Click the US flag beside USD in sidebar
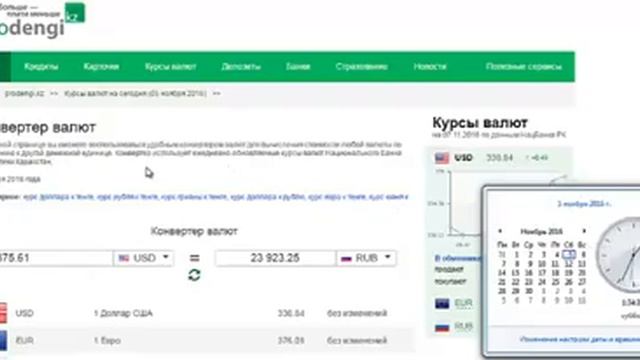The width and height of the screenshot is (640, 360). (x=442, y=158)
